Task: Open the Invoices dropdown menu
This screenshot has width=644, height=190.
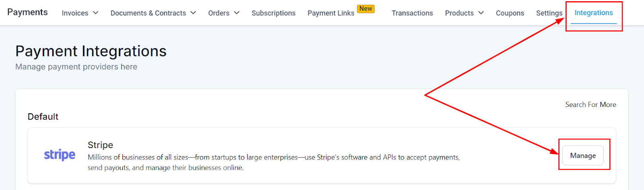Action: (80, 13)
